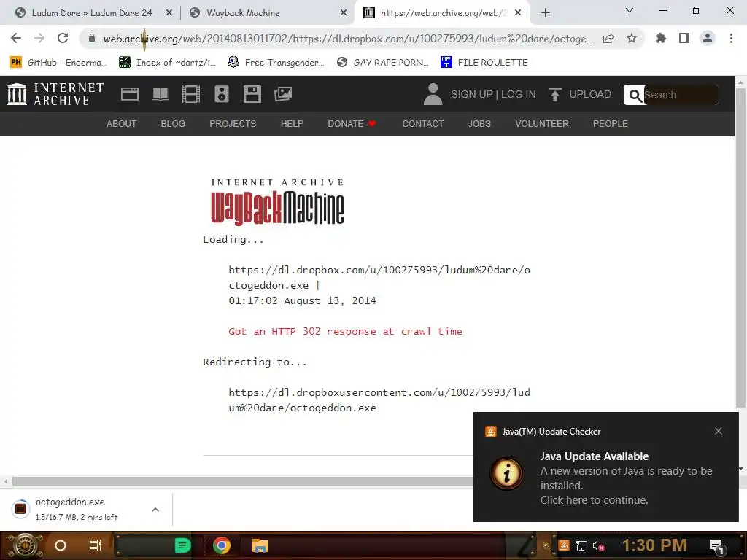This screenshot has height=560, width=747.
Task: Open the Index of ~dartz bookmark
Action: 168,63
